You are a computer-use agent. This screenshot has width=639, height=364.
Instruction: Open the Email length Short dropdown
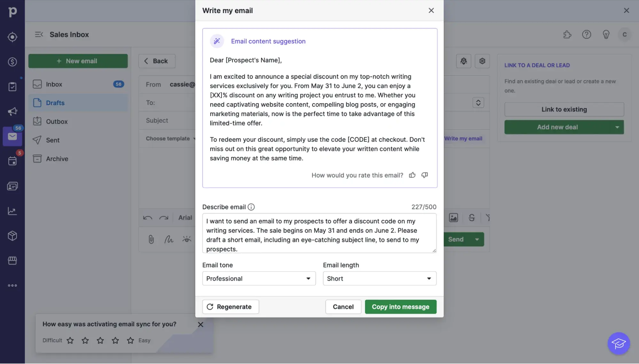(x=379, y=278)
